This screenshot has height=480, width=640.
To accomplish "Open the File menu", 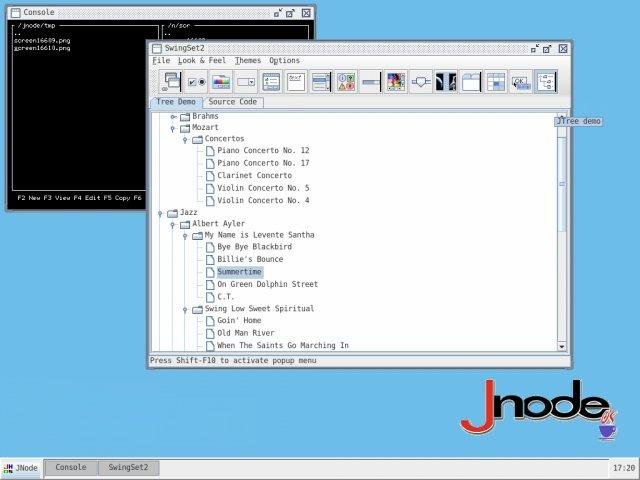I will [161, 60].
